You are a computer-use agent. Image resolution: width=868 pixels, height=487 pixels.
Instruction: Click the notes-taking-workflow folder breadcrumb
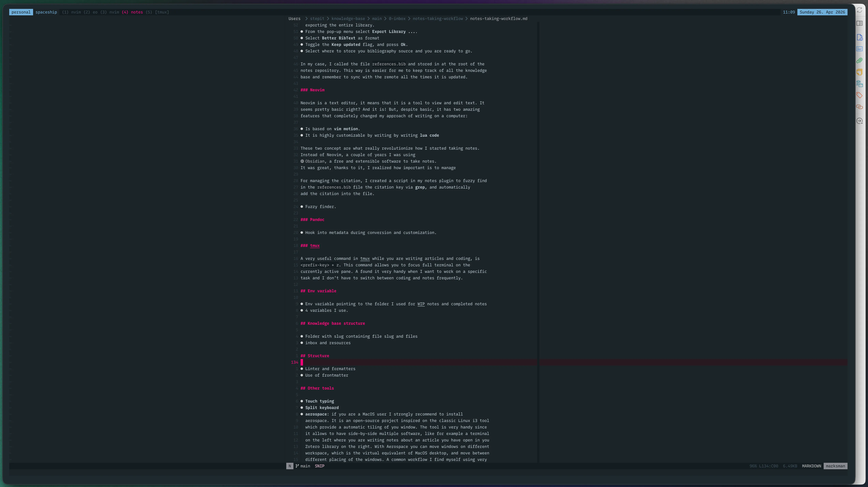coord(438,19)
